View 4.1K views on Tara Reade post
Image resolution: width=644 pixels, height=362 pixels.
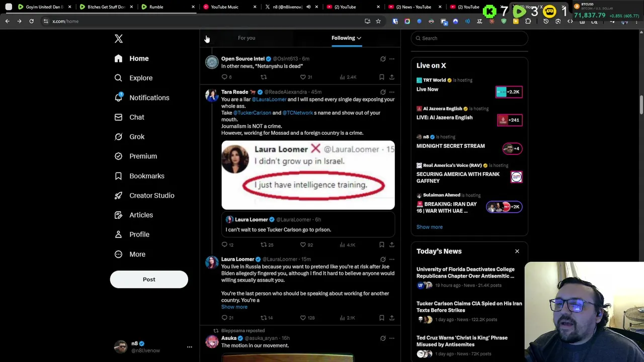pyautogui.click(x=348, y=245)
